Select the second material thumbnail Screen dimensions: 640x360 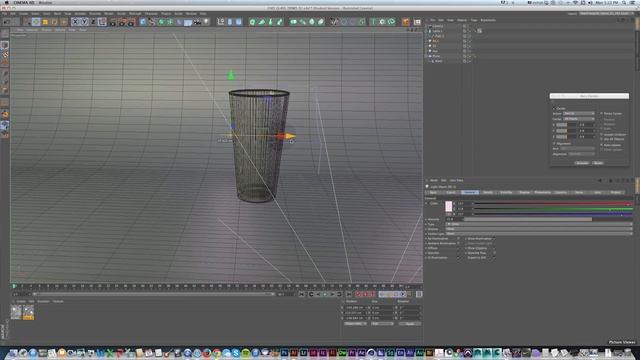click(28, 313)
